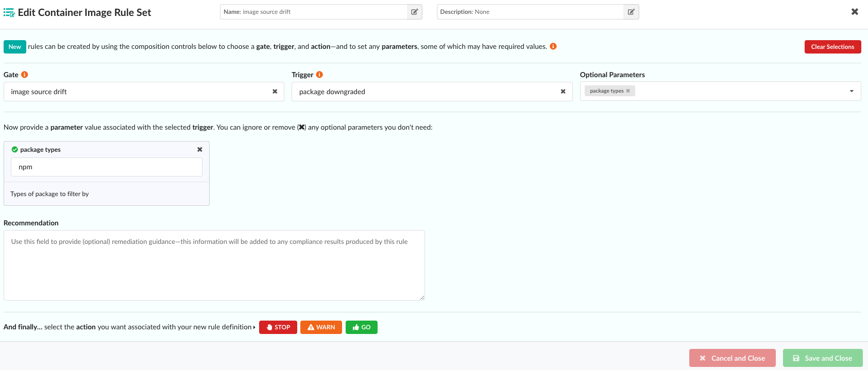Click the edit icon beside Description field
Viewport: 868px width, 370px height.
pyautogui.click(x=631, y=12)
